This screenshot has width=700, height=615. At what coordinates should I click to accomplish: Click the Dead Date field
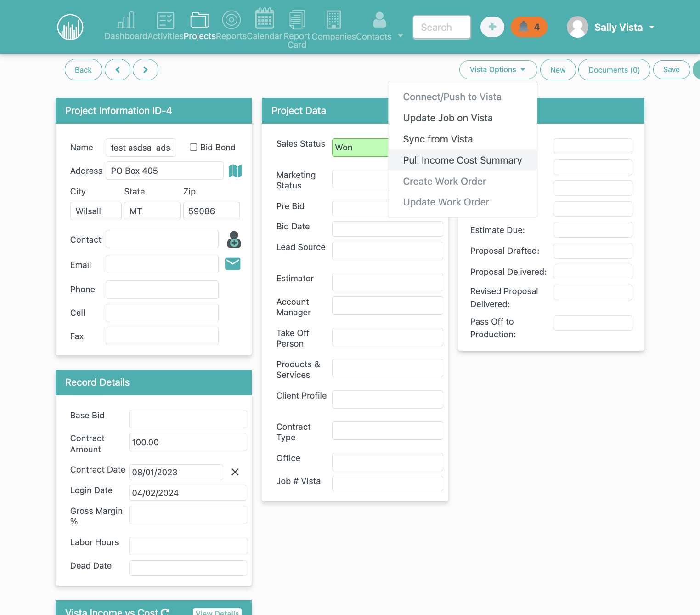click(188, 568)
